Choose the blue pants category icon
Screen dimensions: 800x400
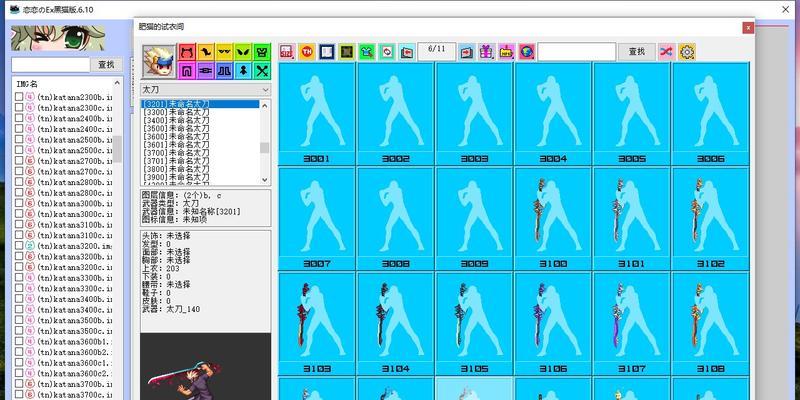tap(224, 71)
